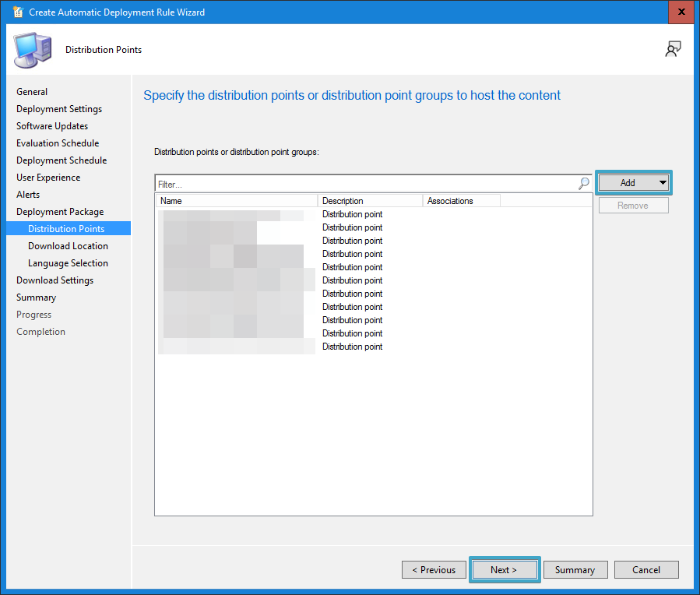Open the Add button dropdown arrow
This screenshot has width=700, height=595.
pyautogui.click(x=661, y=182)
